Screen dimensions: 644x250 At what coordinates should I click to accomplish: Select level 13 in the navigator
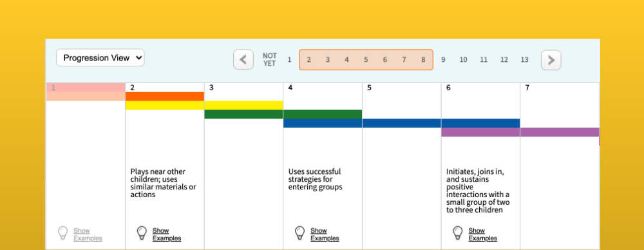pyautogui.click(x=524, y=60)
